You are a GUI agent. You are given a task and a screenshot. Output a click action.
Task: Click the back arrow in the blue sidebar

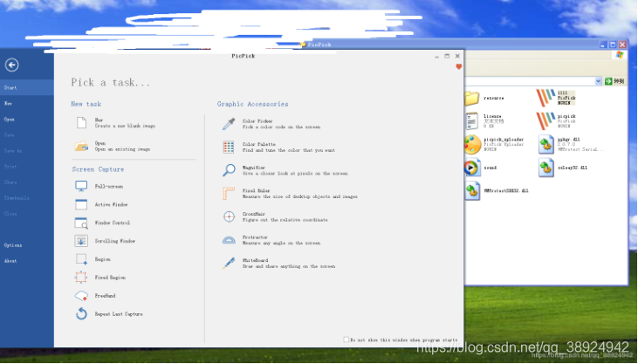point(12,65)
